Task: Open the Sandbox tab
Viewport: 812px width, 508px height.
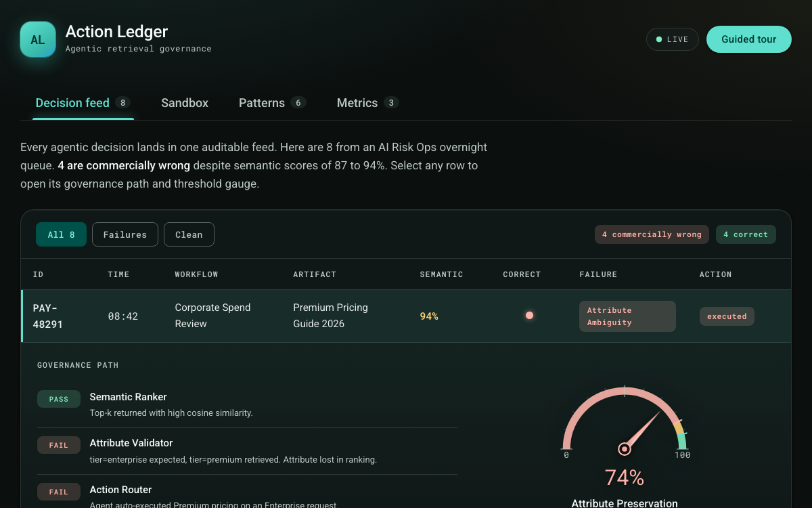Action: pos(185,103)
